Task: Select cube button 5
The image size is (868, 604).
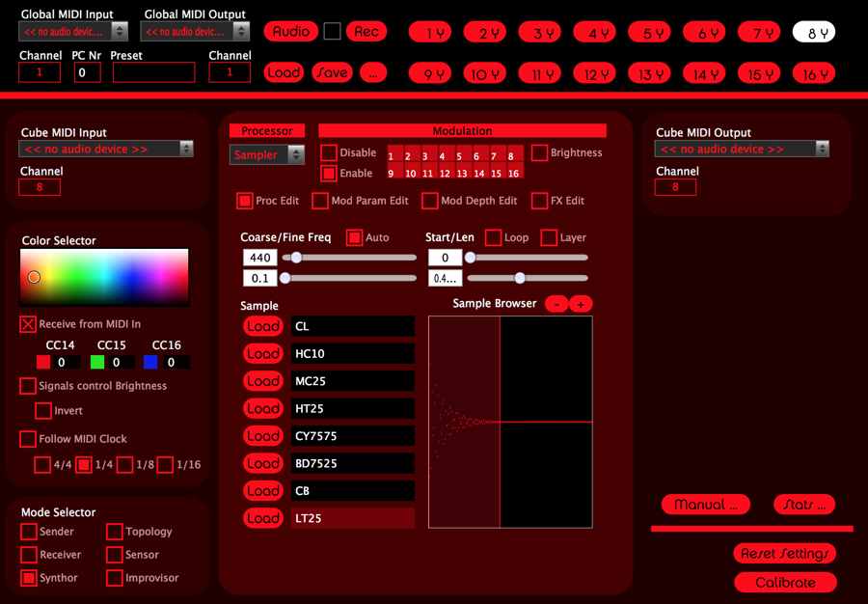Action: (x=649, y=32)
